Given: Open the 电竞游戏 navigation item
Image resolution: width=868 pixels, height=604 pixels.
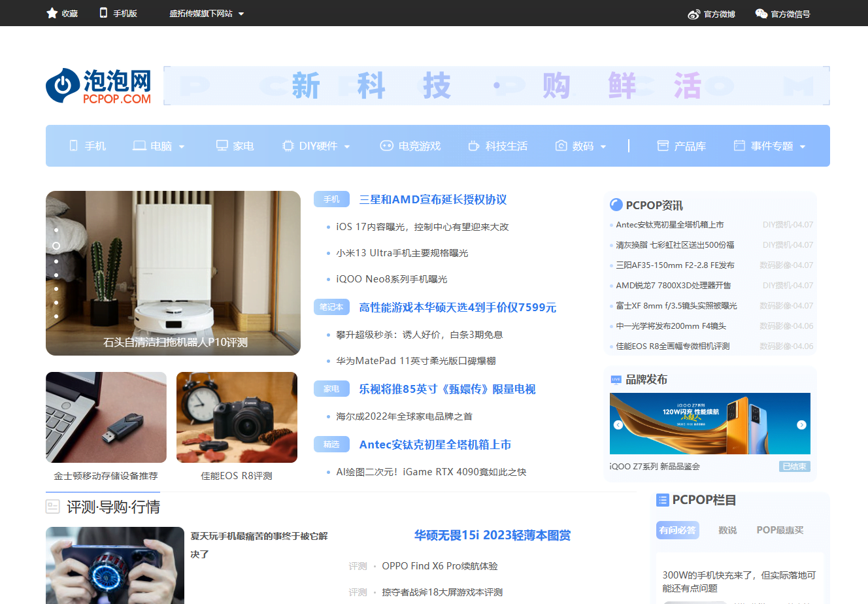Looking at the screenshot, I should pos(420,146).
